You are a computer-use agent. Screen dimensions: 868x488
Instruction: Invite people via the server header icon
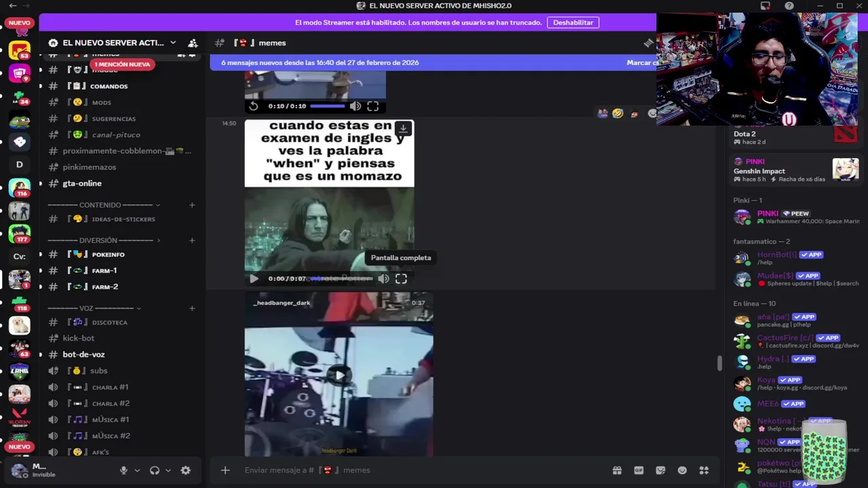point(193,43)
